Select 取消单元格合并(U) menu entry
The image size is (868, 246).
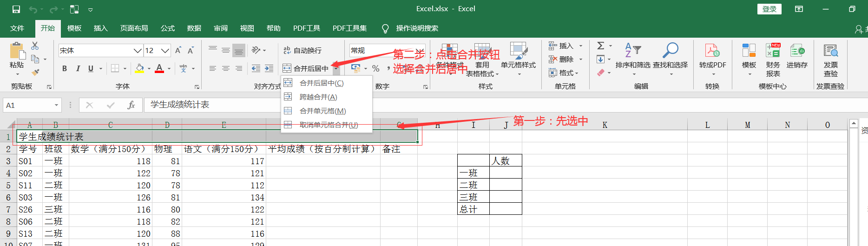[x=327, y=125]
